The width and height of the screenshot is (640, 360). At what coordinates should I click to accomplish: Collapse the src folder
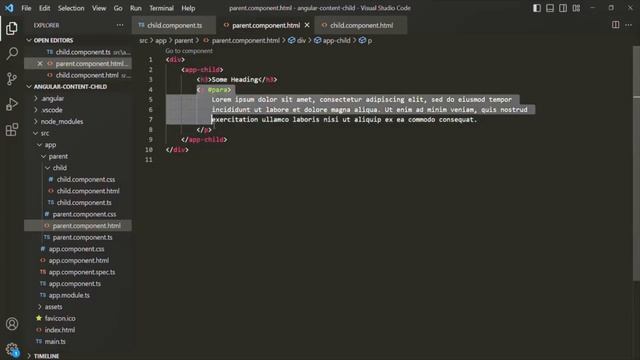pyautogui.click(x=44, y=133)
